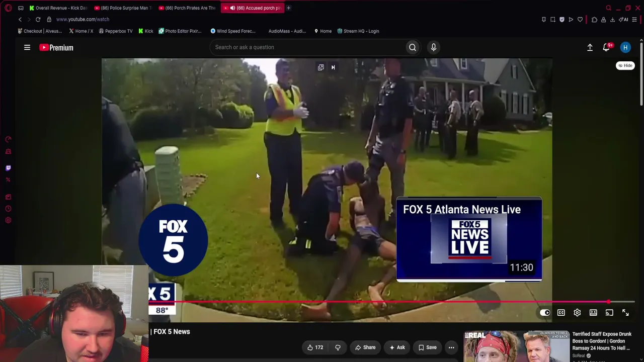Open the Stream HQ - Login bookmark
This screenshot has height=362, width=644.
coord(358,31)
